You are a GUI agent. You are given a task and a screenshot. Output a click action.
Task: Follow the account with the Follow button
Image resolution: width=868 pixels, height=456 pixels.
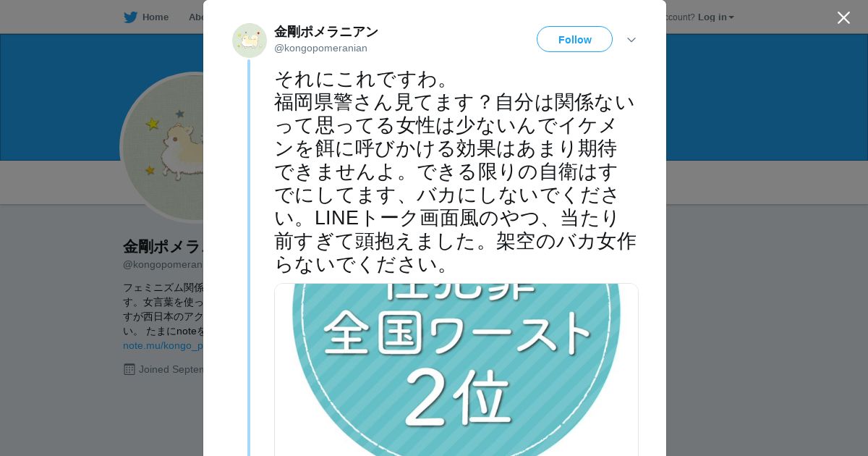[x=574, y=39]
